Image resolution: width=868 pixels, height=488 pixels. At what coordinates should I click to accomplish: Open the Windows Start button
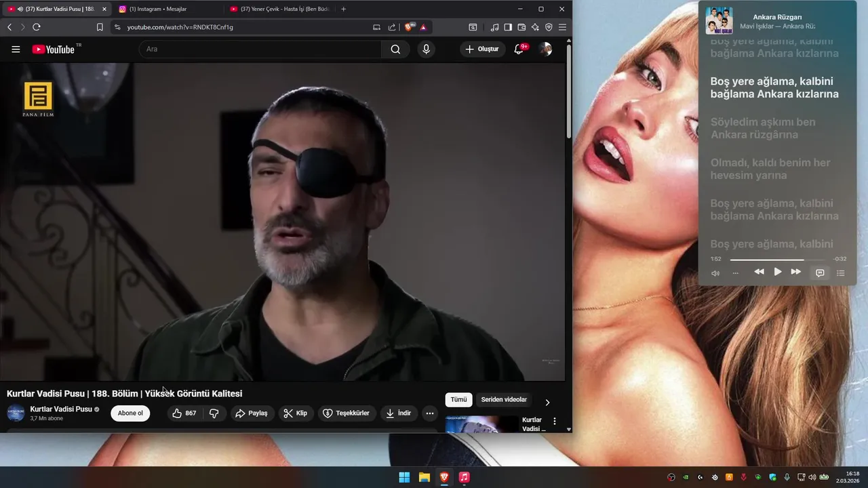tap(404, 477)
